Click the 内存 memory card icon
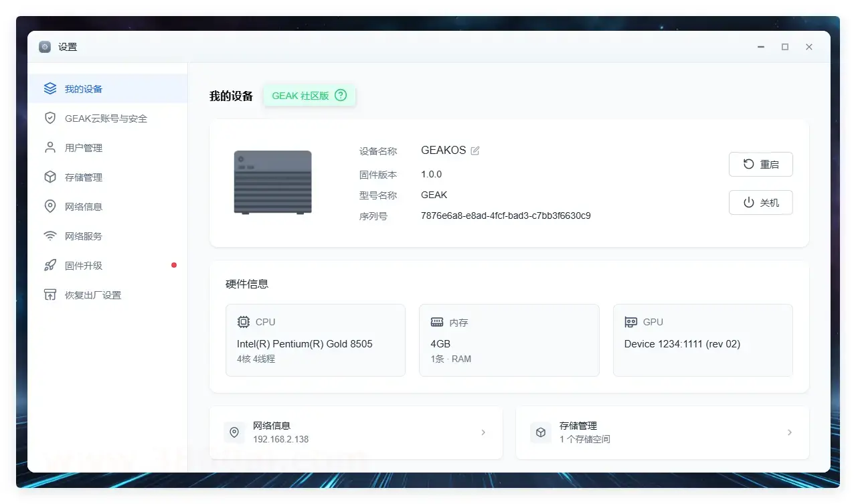 click(x=436, y=321)
